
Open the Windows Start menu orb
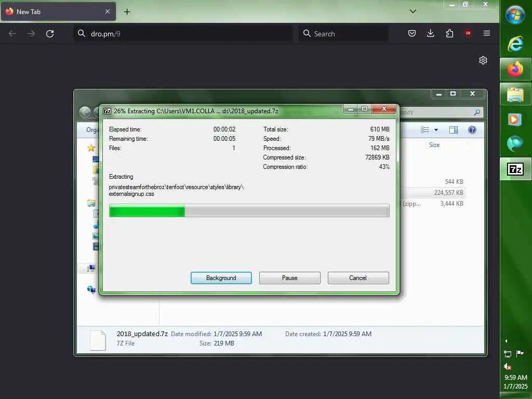pyautogui.click(x=515, y=15)
